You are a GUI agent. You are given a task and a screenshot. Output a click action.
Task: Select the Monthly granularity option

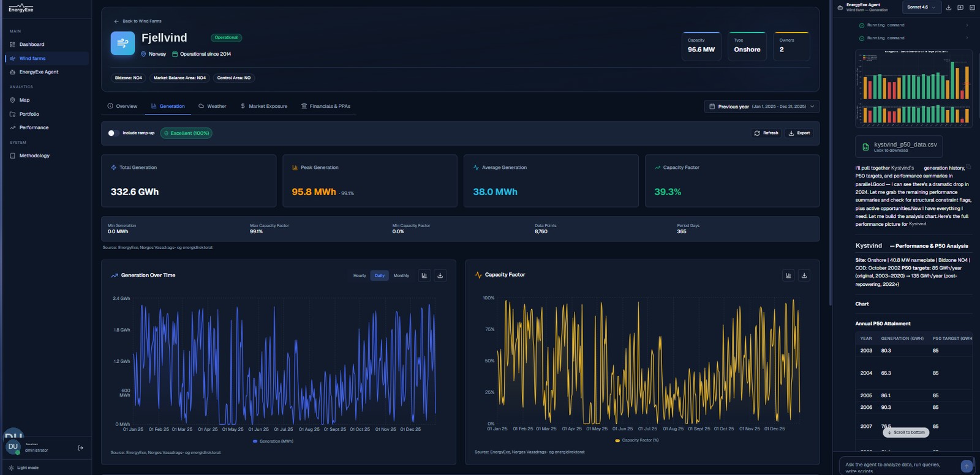[x=401, y=275]
